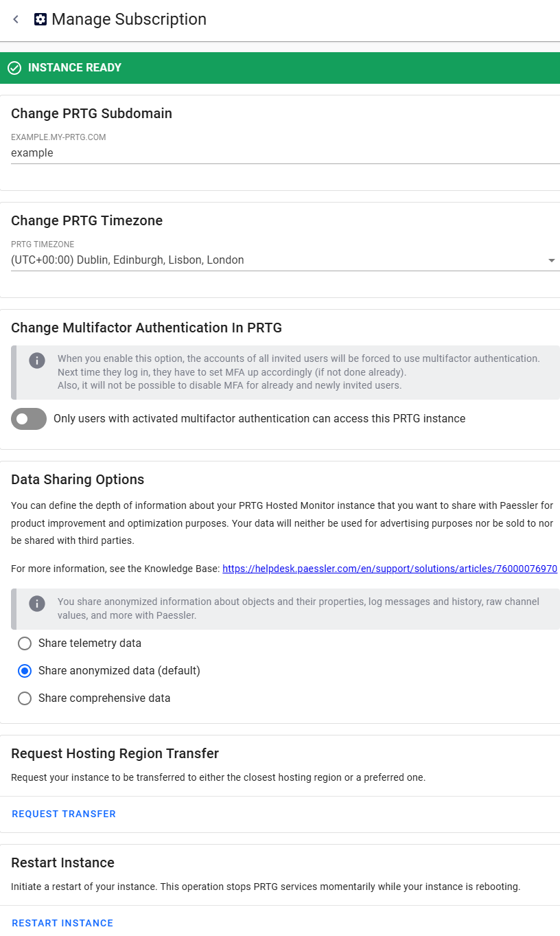
Task: Click the Change PRTG Subdomain heading
Action: pyautogui.click(x=91, y=113)
